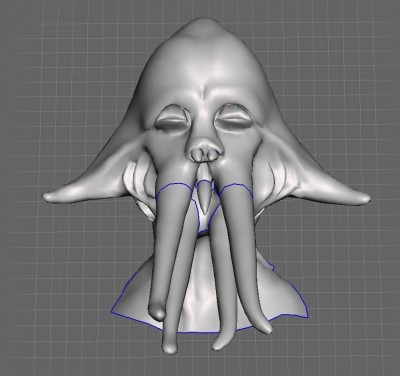
Task: Click the tip of the inner left tentacle
Action: [170, 347]
